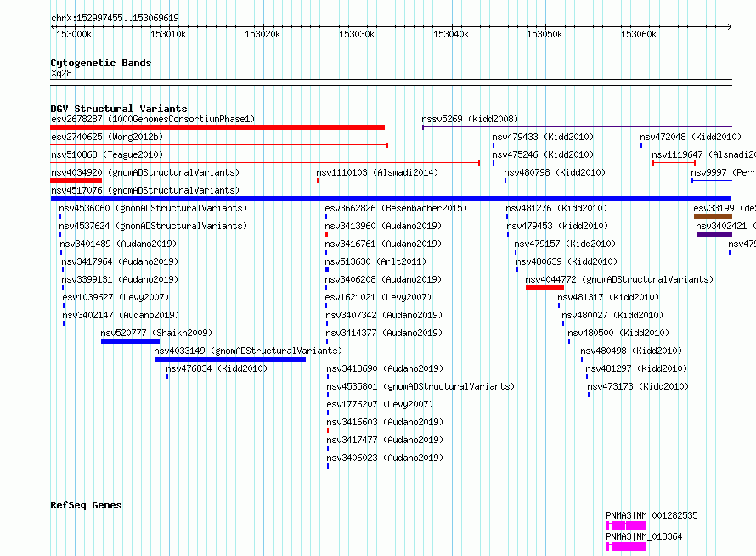Screen dimensions: 756x556
Task: Click the nsv3401489 (Audano2019) label
Action: 118,244
